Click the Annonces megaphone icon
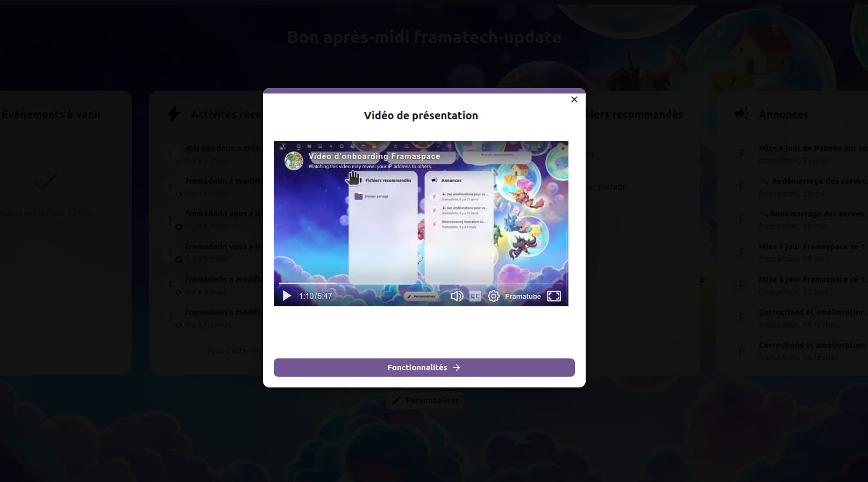Viewport: 868px width, 482px height. (x=742, y=114)
